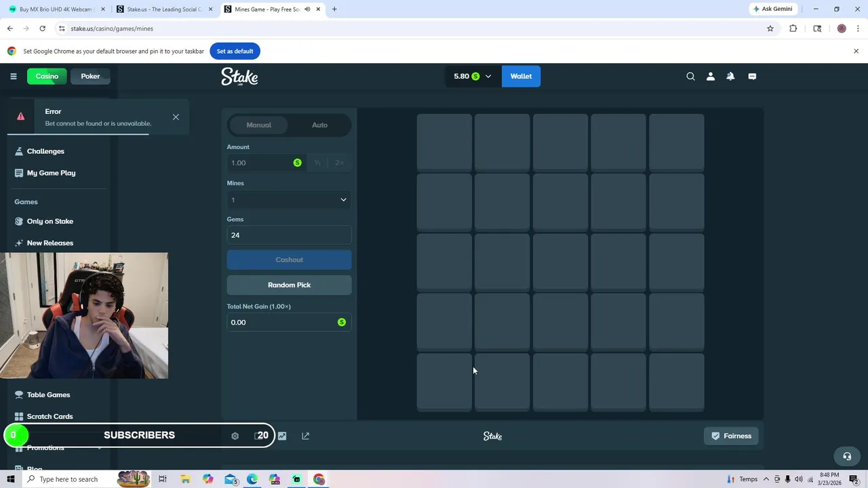Open My Game Play in sidebar
868x488 pixels.
click(x=51, y=173)
